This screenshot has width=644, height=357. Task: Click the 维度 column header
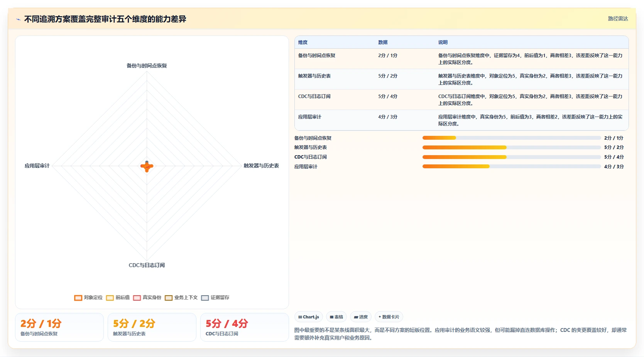point(303,42)
